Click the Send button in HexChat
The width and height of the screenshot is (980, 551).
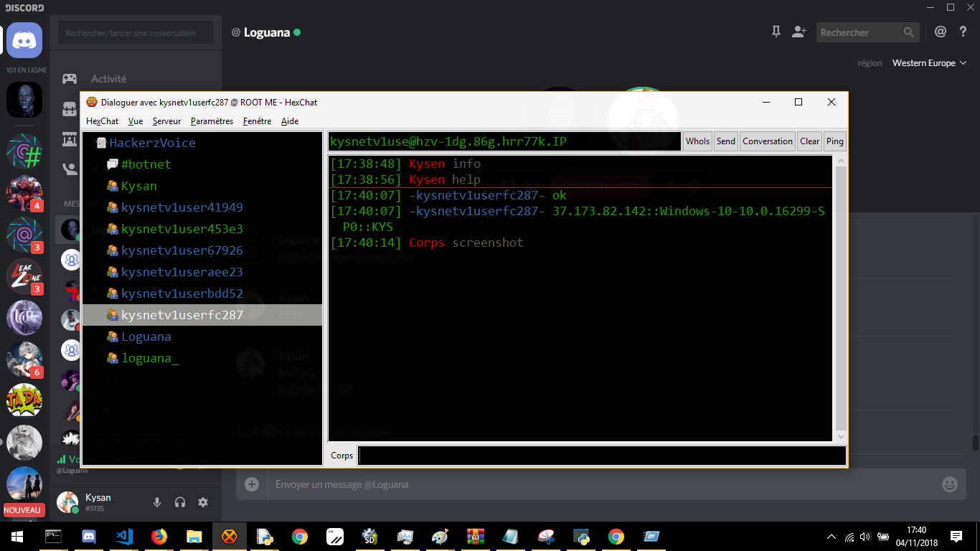tap(726, 141)
